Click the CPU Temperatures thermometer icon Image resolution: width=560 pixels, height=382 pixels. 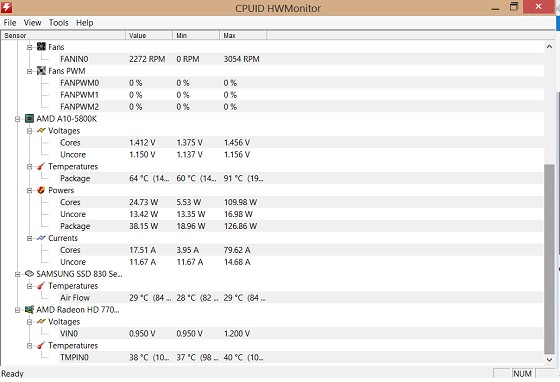41,166
